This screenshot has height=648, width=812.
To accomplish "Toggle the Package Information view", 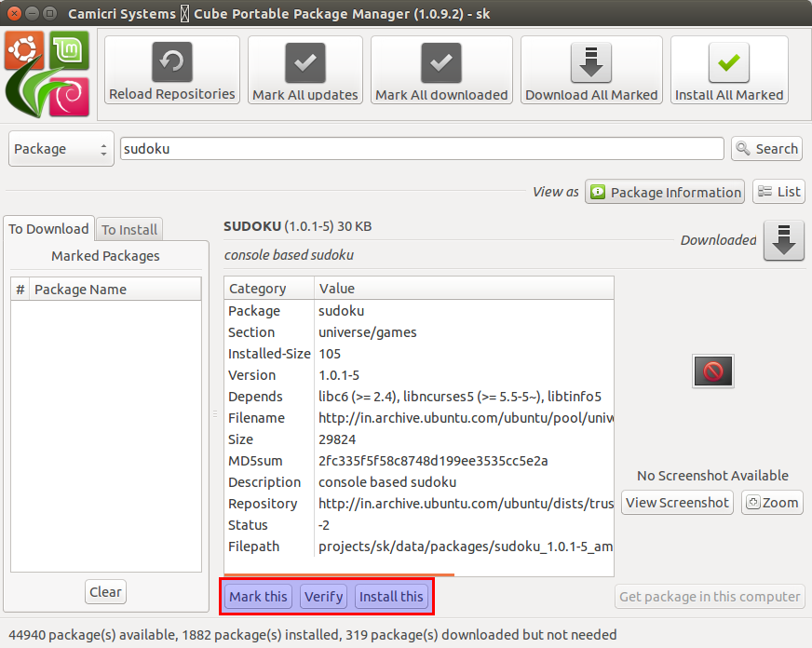I will click(x=665, y=192).
